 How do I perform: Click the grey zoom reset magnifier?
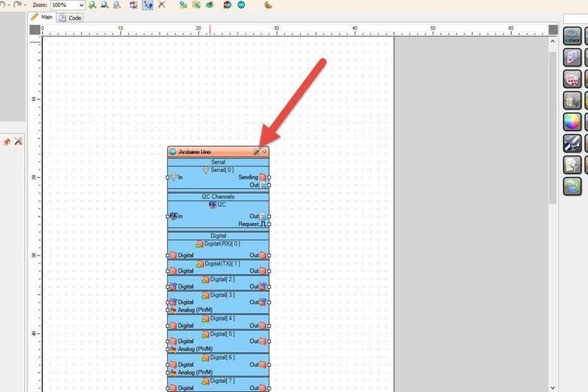tap(117, 5)
